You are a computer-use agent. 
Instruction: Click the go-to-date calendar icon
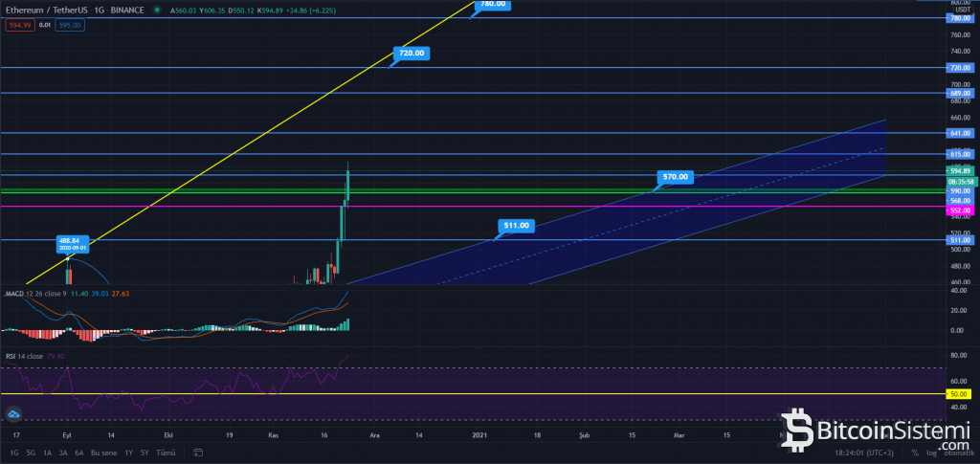(200, 452)
